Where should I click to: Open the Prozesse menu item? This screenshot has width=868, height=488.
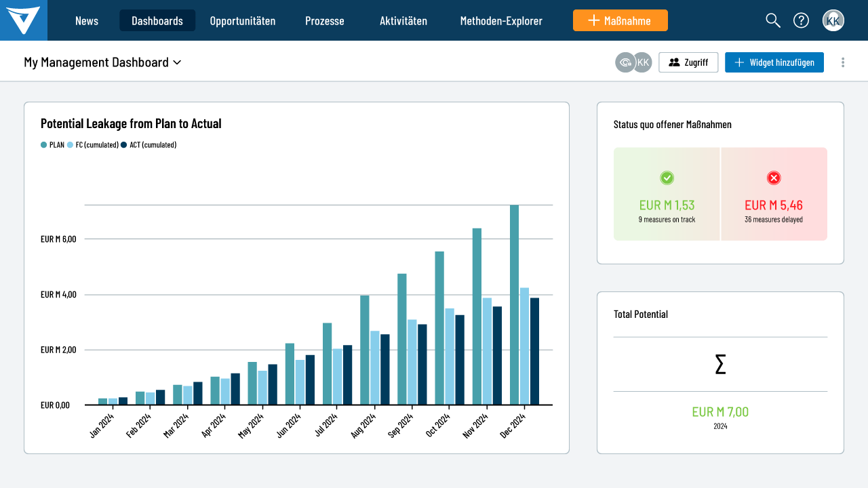tap(325, 20)
